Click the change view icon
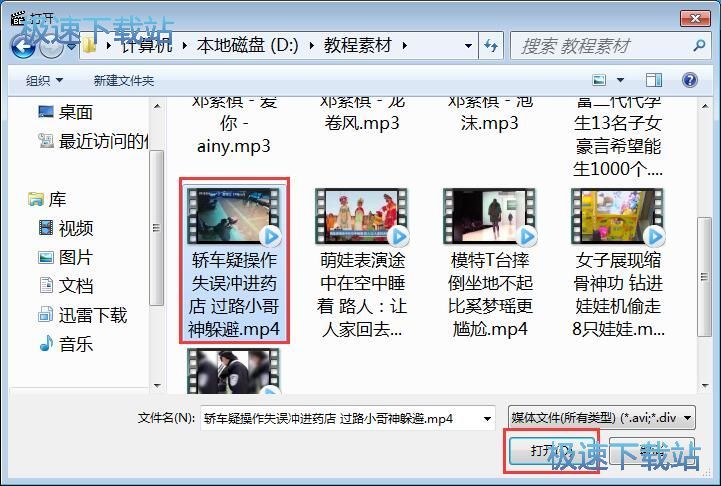This screenshot has height=486, width=721. [x=599, y=80]
